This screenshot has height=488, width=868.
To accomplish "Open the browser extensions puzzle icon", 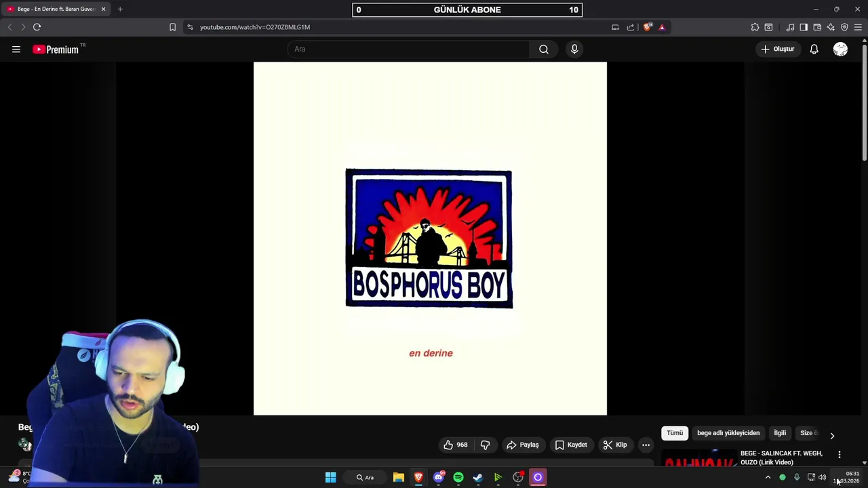I will [755, 27].
